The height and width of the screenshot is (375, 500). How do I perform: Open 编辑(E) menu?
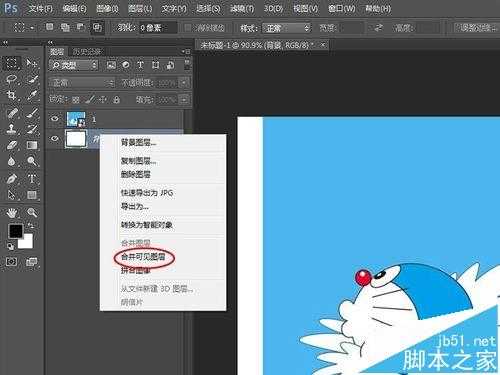(75, 9)
